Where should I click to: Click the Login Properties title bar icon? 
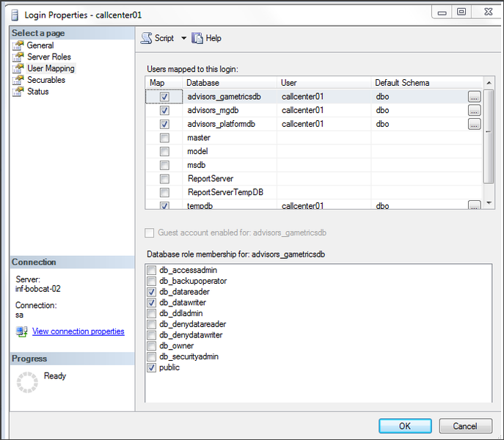14,15
